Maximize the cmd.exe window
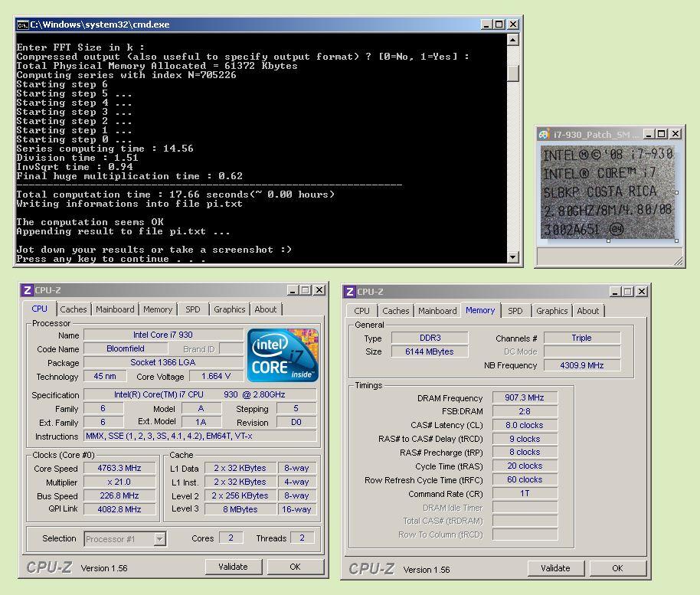This screenshot has height=595, width=700. [x=499, y=25]
